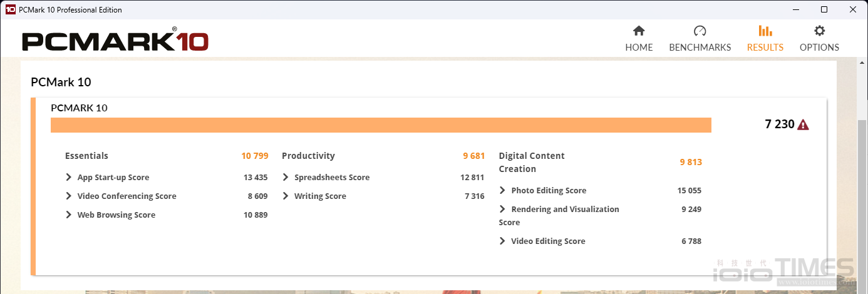Image resolution: width=868 pixels, height=294 pixels.
Task: Click the Video Conferencing value 8 609
Action: (x=257, y=196)
